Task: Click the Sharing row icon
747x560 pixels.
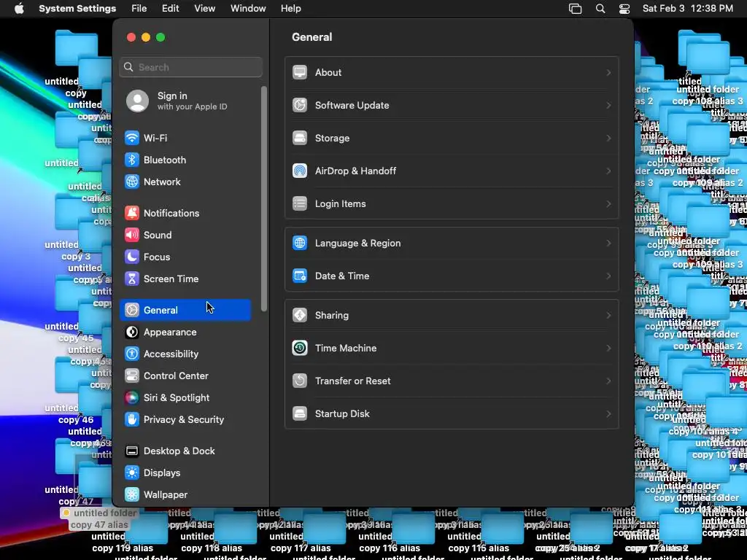Action: click(300, 316)
